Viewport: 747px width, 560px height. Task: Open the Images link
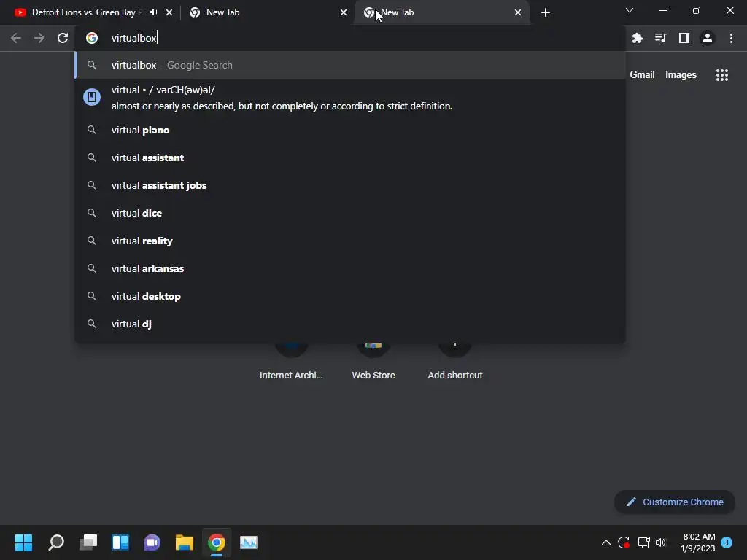click(x=681, y=75)
